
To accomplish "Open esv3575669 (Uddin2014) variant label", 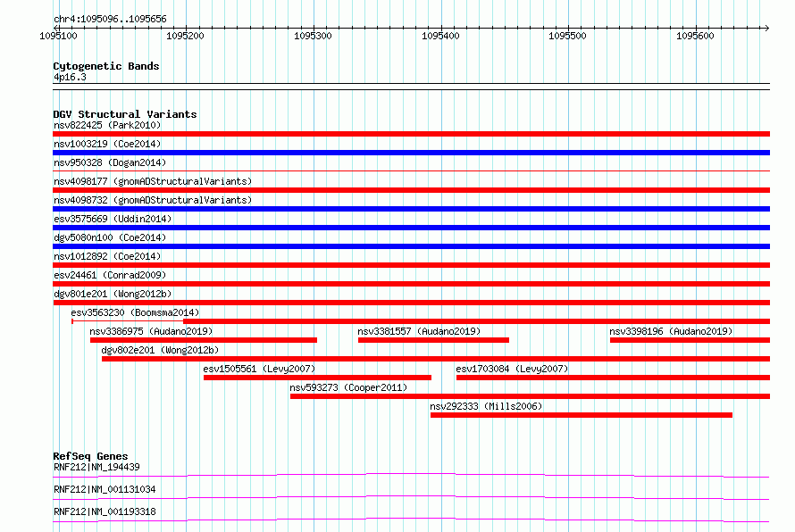I will [113, 219].
